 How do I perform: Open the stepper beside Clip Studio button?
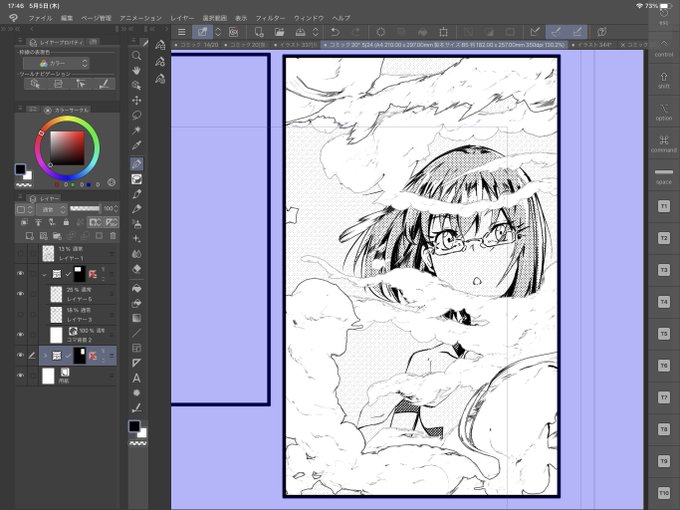(x=218, y=32)
